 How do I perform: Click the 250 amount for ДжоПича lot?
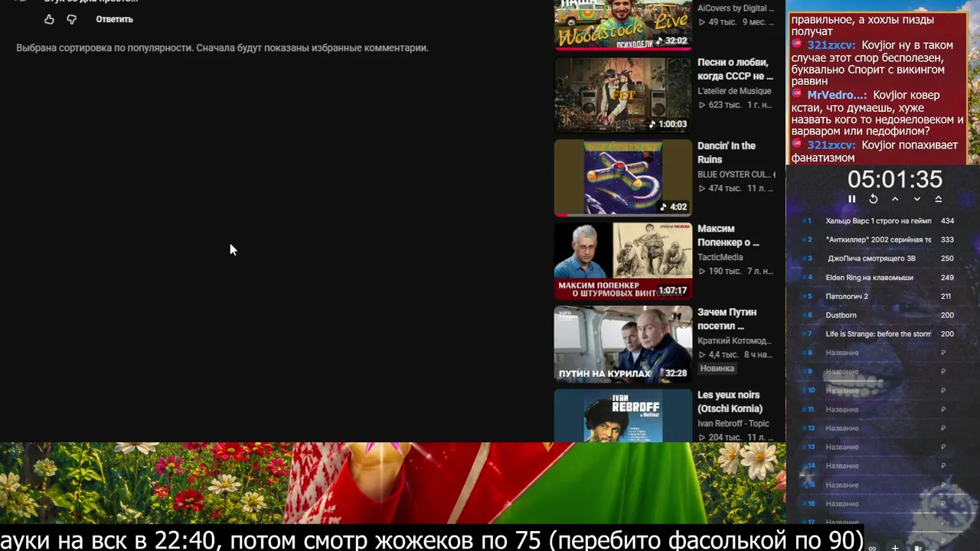point(947,259)
